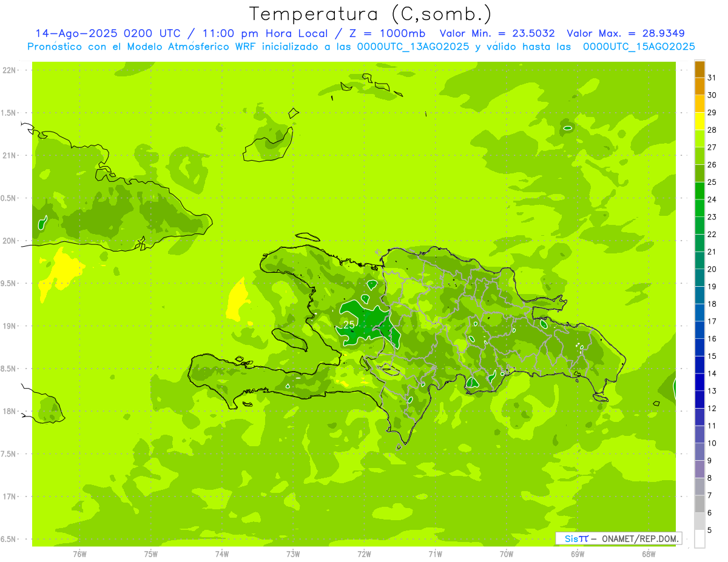Click the orange 30–31 legend swatch

coord(699,87)
